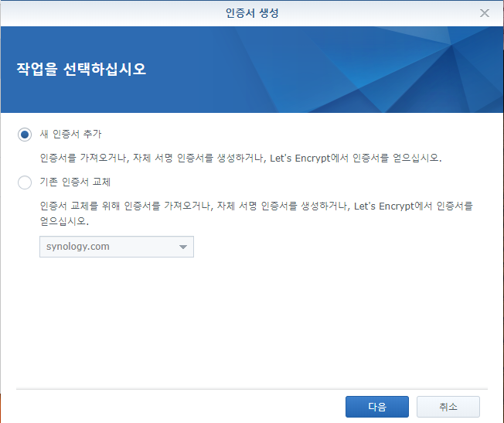This screenshot has width=504, height=423.
Task: Select the 새 인증서 추가 radio button
Action: [x=25, y=135]
